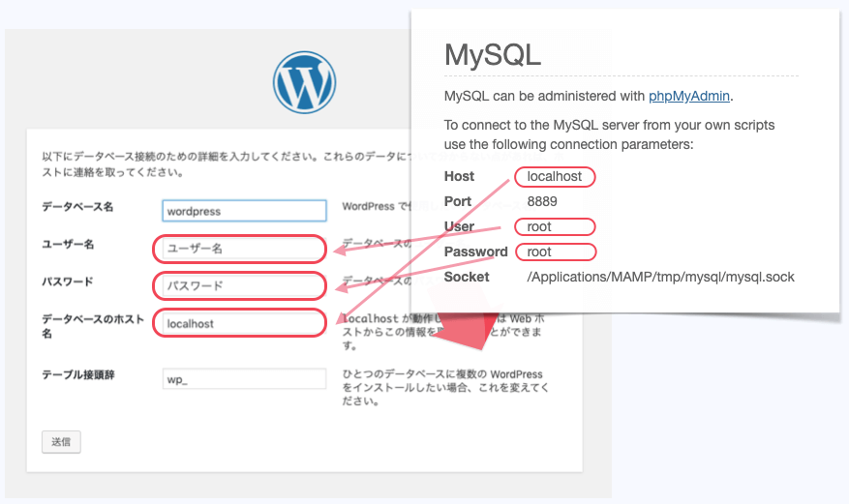Click the Socket path mysql.sock text
This screenshot has width=849, height=504.
[x=660, y=277]
